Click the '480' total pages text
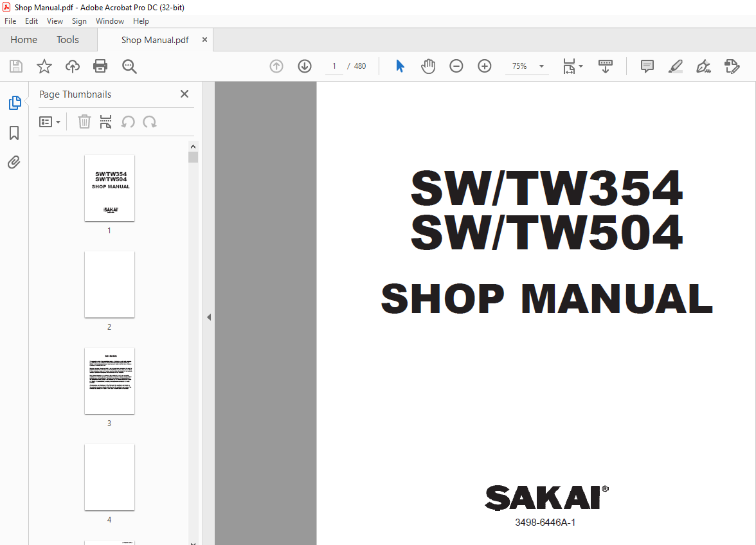The image size is (756, 545). tap(360, 66)
